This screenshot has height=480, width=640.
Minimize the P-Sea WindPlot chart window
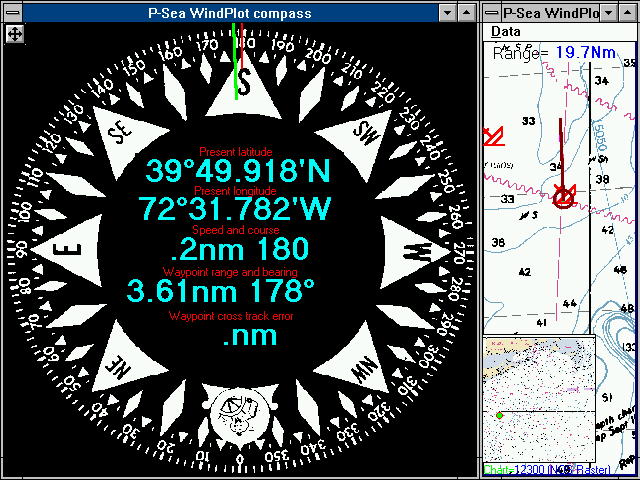point(609,13)
